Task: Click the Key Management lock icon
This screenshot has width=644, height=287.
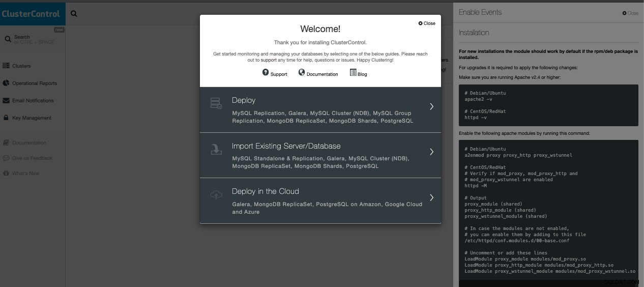Action: [6, 118]
